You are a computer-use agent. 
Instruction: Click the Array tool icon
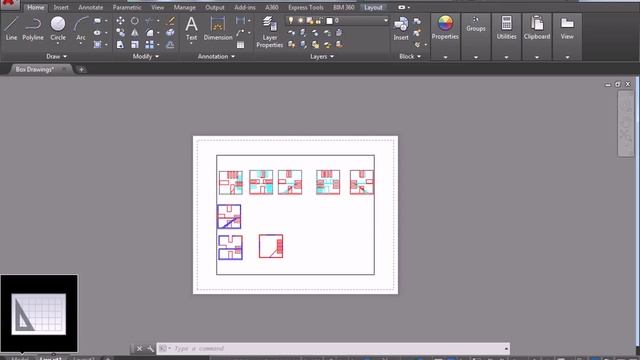point(149,44)
